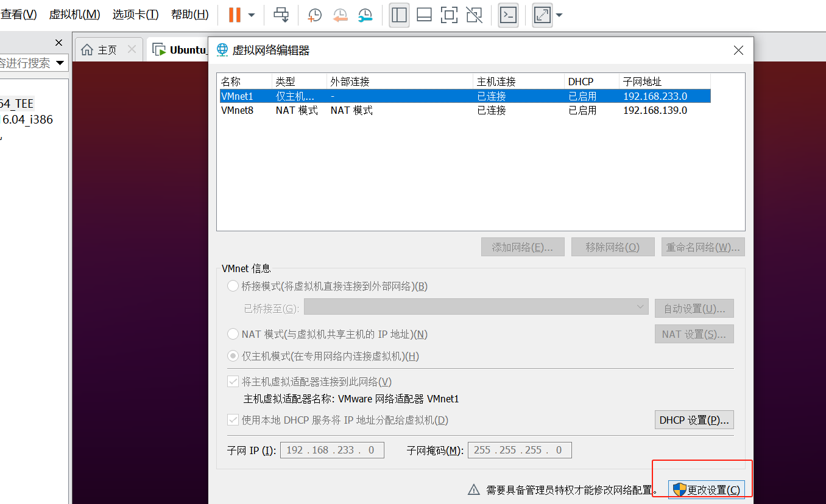Click the 子网地址 column header
Screen dimensions: 826x504
[665, 82]
